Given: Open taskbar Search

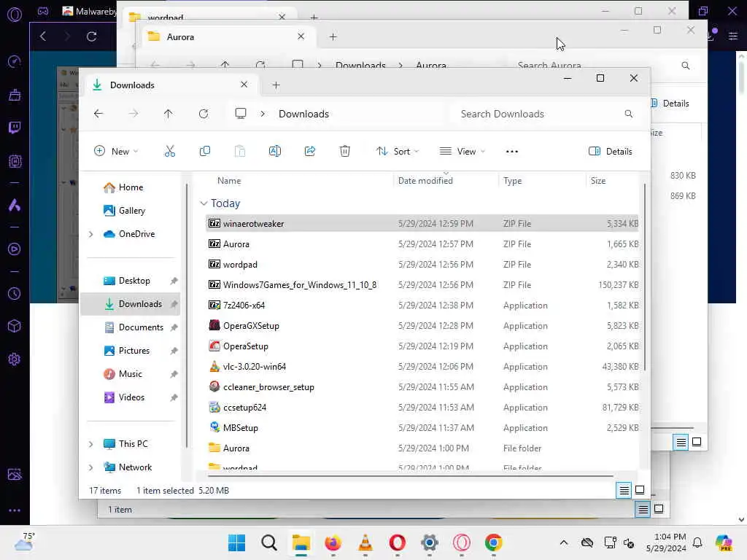Looking at the screenshot, I should (x=268, y=542).
